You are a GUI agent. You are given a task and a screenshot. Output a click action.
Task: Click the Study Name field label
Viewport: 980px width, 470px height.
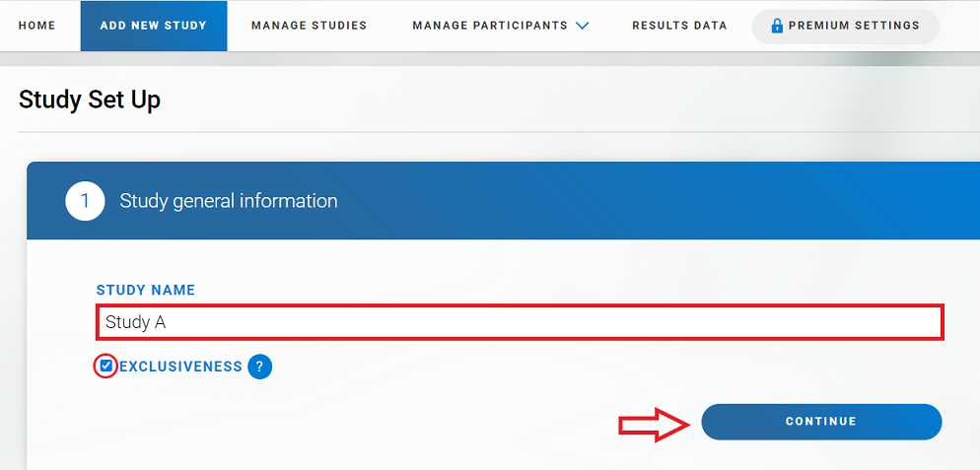146,291
